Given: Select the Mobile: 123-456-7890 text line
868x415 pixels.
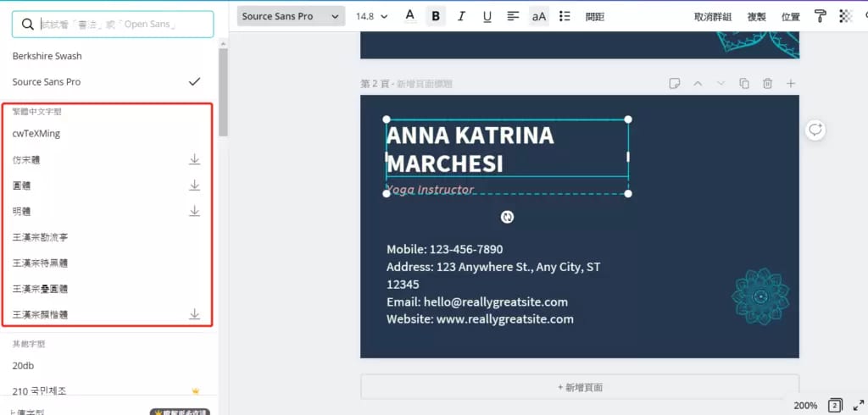Looking at the screenshot, I should coord(444,250).
